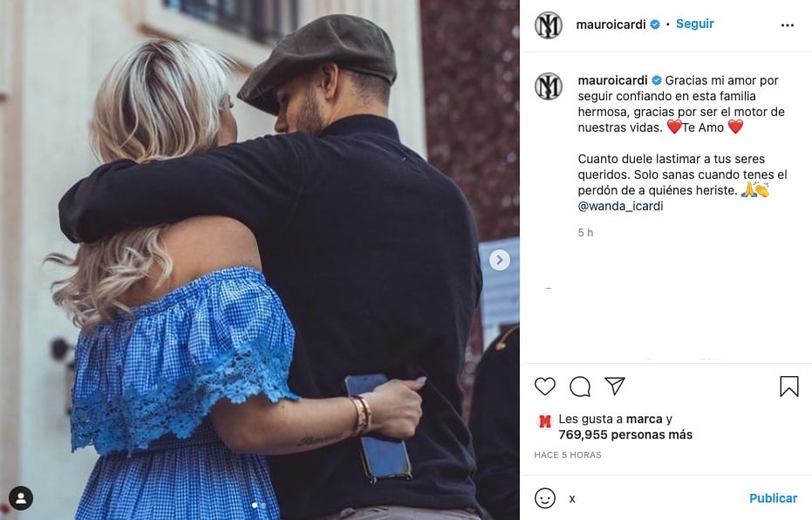Select second carousel dot indicator

pyautogui.click(x=263, y=505)
